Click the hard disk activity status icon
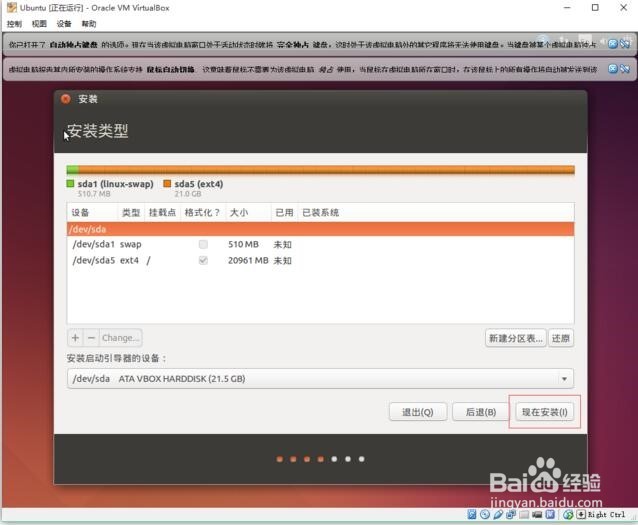 coord(472,515)
